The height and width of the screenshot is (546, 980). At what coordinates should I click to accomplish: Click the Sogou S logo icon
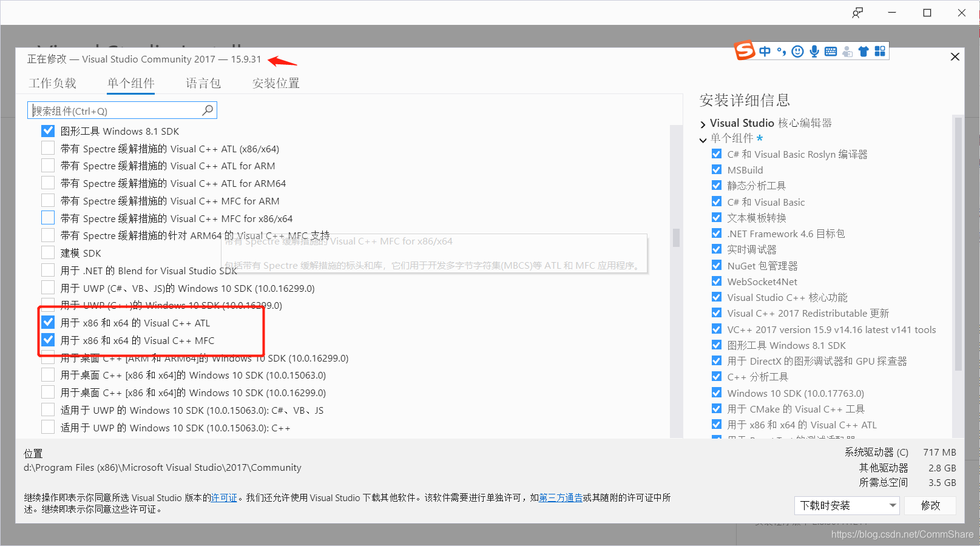[x=745, y=50]
